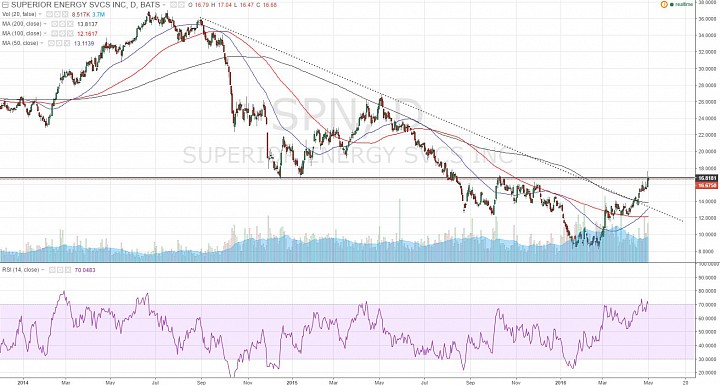The height and width of the screenshot is (385, 720).
Task: Click the MA 50 value 13.1139
Action: click(x=84, y=43)
